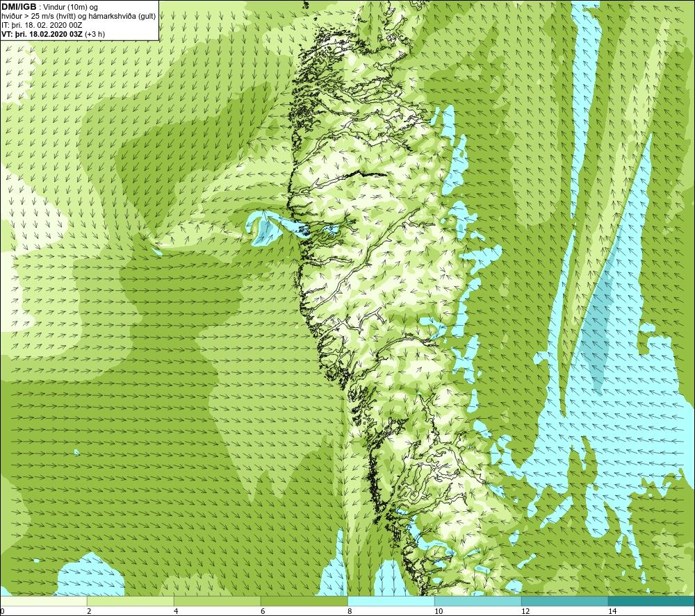Click the legend value label '10'
Image resolution: width=695 pixels, height=616 pixels.
[x=439, y=611]
